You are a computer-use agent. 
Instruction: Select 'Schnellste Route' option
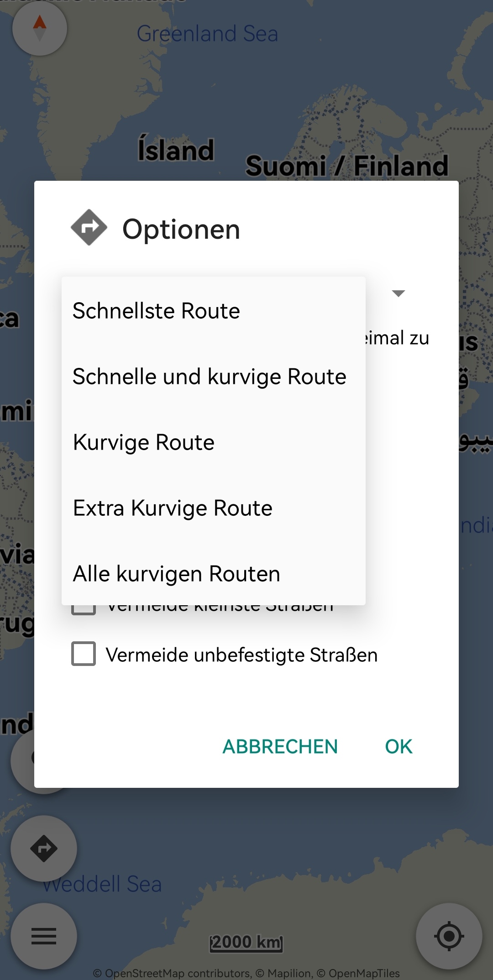156,311
